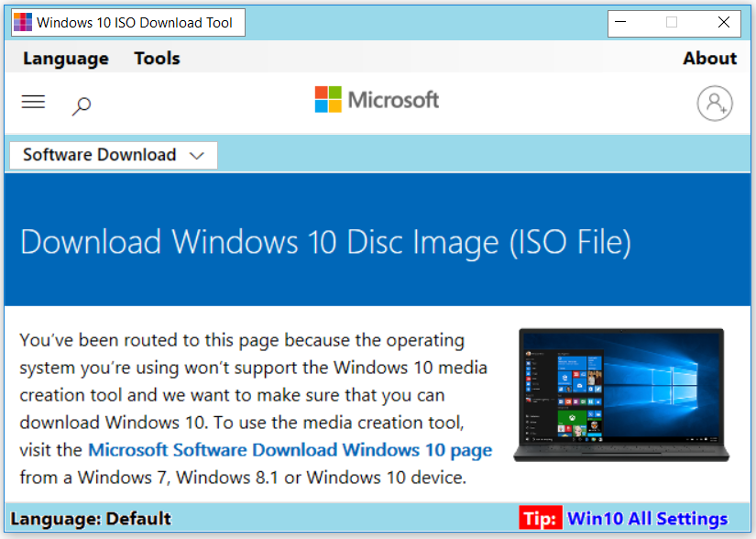Click the app icon in title bar

23,22
